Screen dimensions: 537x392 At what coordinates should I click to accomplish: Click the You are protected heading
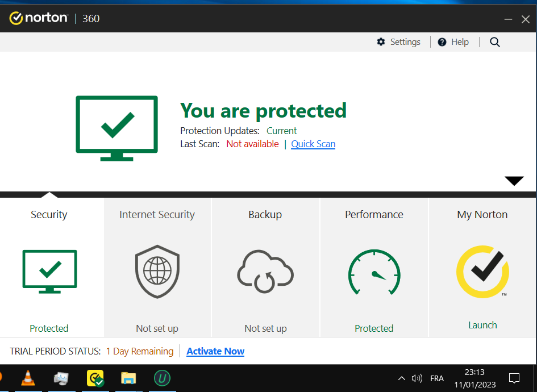[x=263, y=111]
